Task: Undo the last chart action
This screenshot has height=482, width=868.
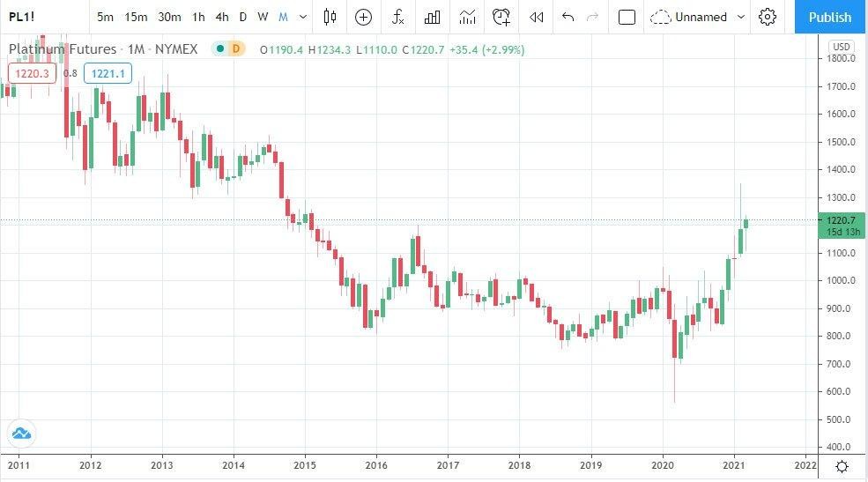Action: 568,17
